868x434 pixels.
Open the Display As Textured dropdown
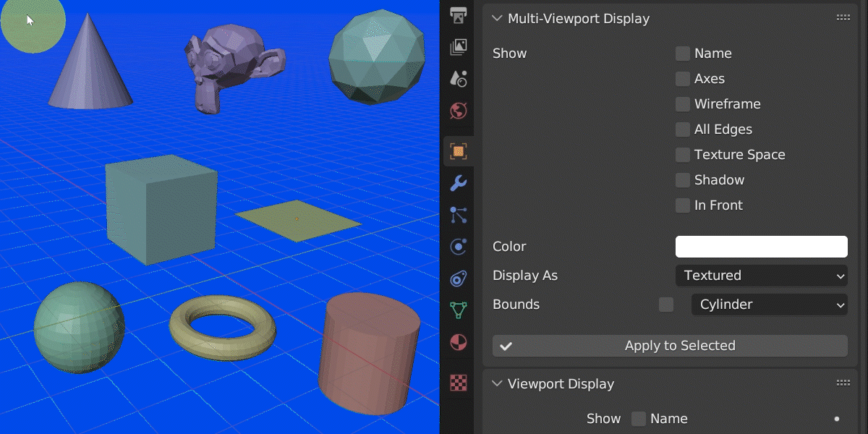point(762,276)
